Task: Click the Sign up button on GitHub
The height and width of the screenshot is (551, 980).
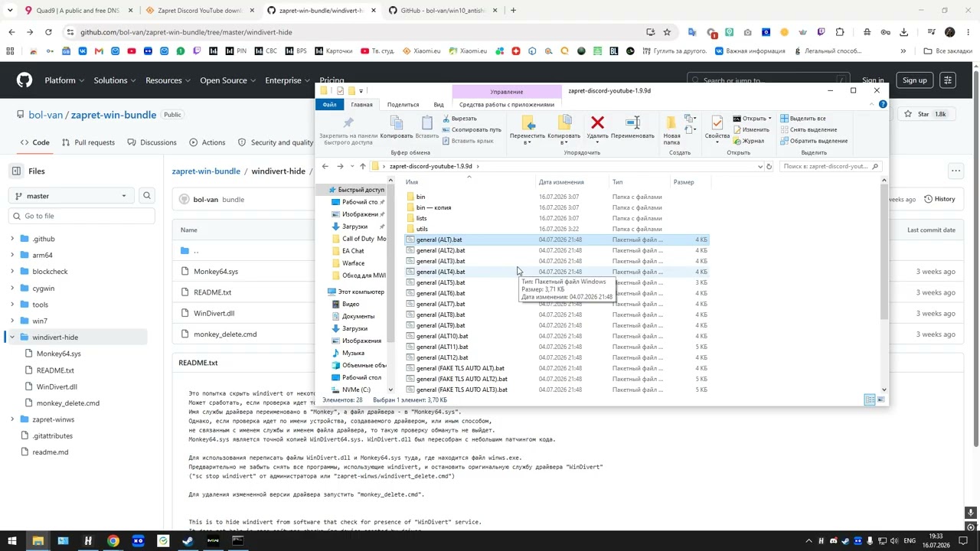Action: click(x=914, y=80)
